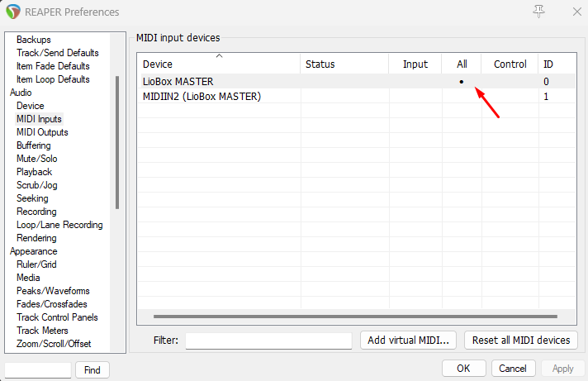588x381 pixels.
Task: Cancel the preferences dialog
Action: click(x=513, y=369)
